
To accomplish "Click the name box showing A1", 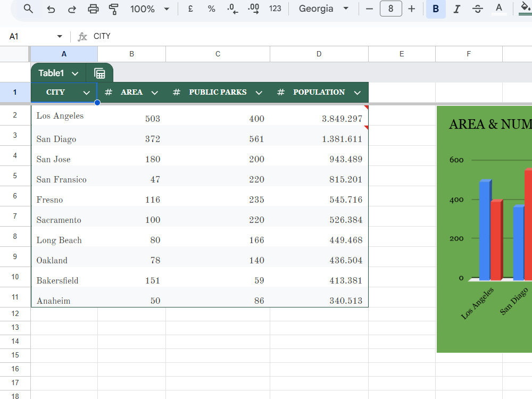I will (x=30, y=36).
